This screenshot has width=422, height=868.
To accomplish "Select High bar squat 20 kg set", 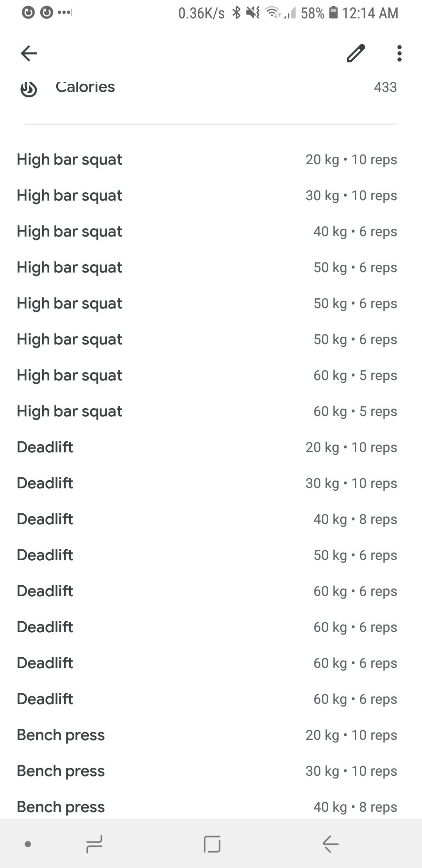I will pyautogui.click(x=211, y=160).
